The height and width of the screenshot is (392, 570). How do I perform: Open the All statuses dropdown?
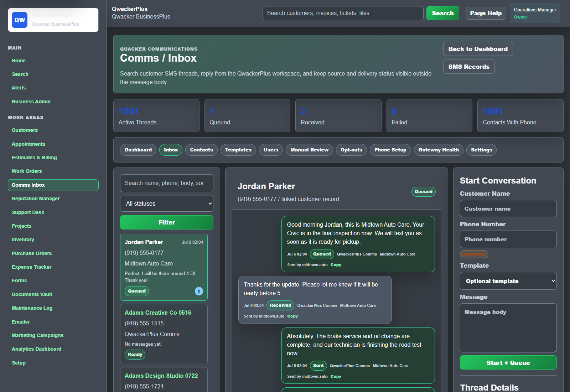(x=167, y=203)
